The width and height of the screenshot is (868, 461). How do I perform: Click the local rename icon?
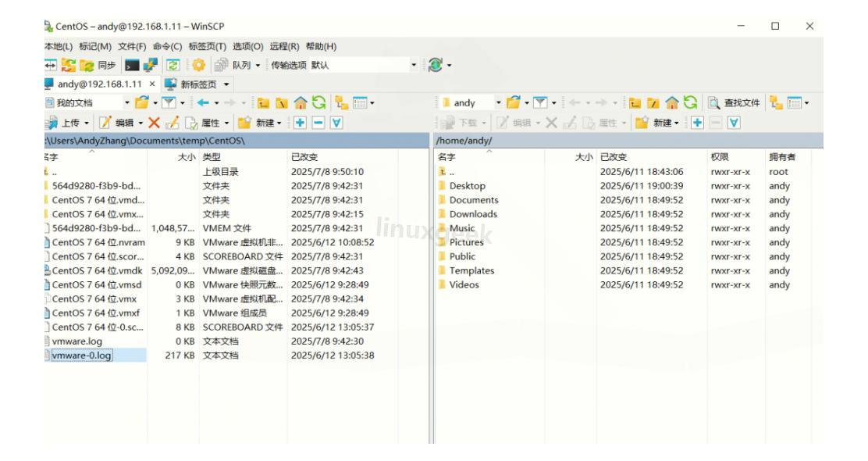173,123
